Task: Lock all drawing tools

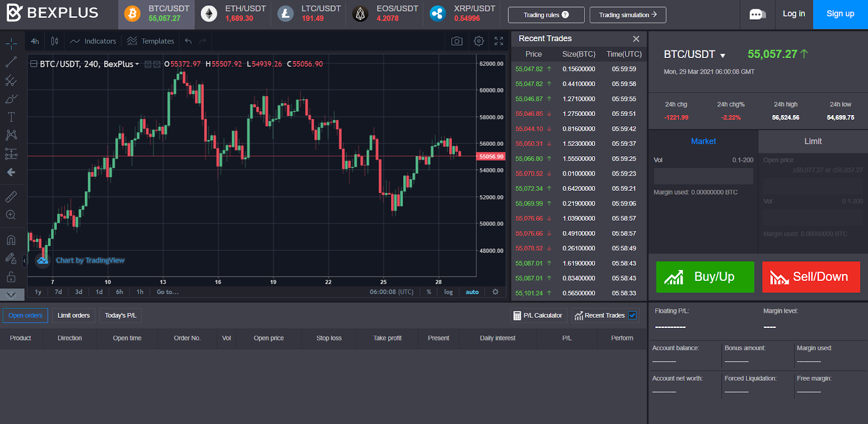Action: pyautogui.click(x=11, y=277)
